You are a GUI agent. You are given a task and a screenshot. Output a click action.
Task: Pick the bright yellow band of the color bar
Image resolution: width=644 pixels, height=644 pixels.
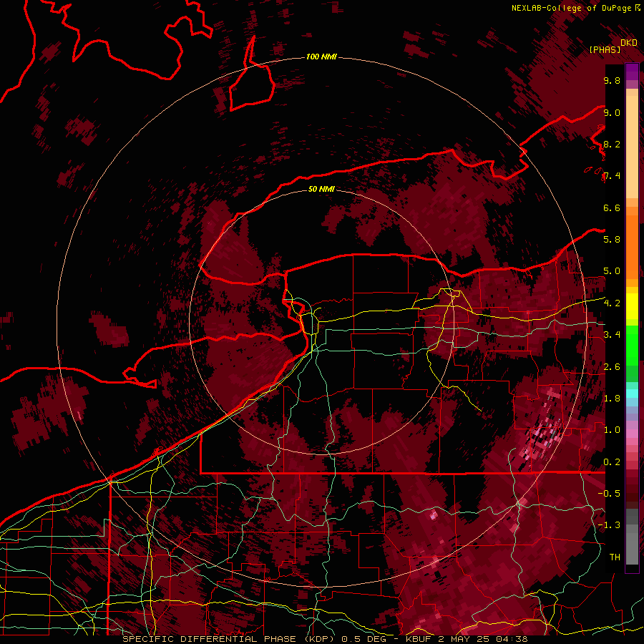(x=632, y=306)
